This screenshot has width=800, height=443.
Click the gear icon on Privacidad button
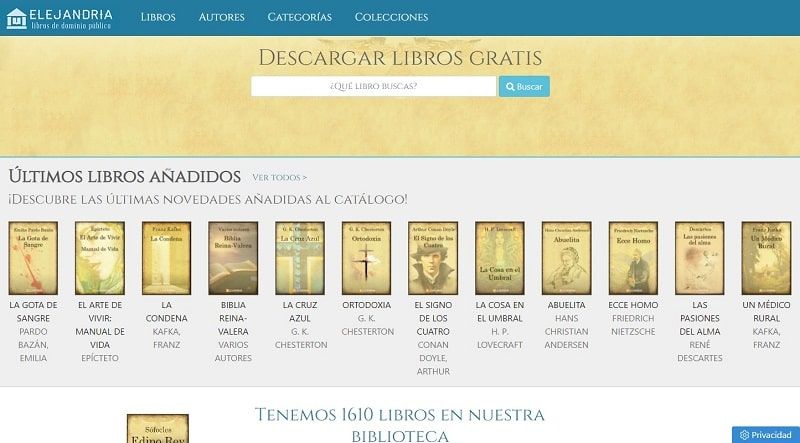point(744,435)
